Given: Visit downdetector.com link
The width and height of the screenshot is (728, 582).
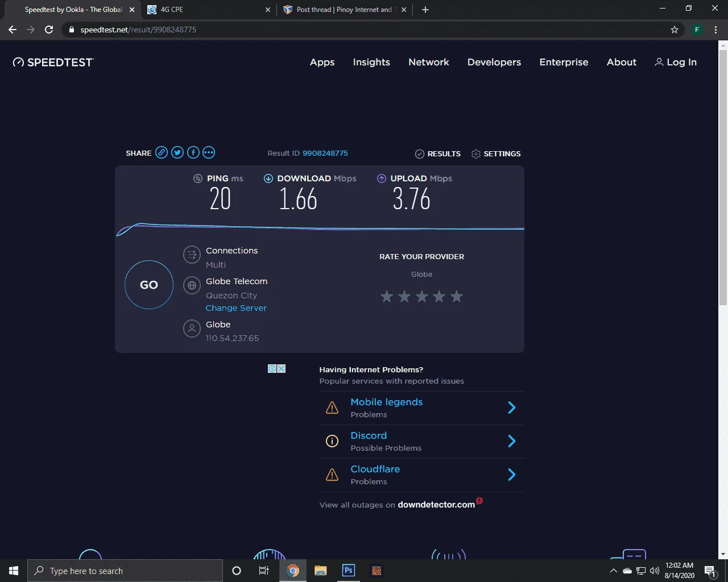Looking at the screenshot, I should (436, 505).
